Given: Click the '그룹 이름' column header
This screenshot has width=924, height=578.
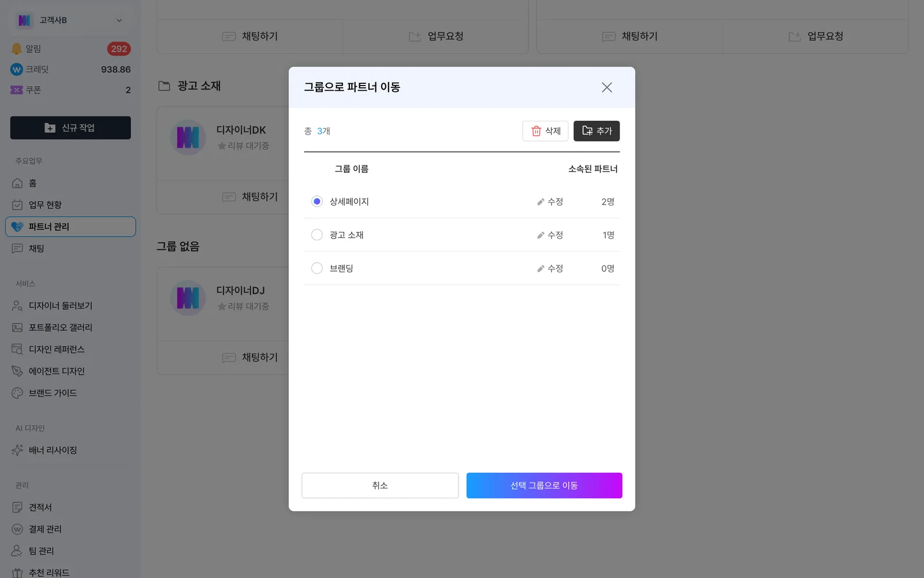Looking at the screenshot, I should pos(352,169).
